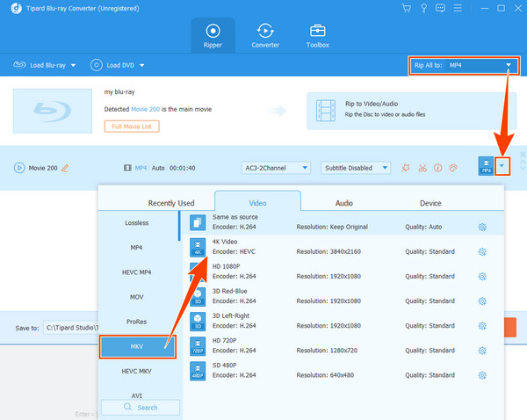Switch to the Device format tab
Viewport: 527px width, 420px height.
430,203
